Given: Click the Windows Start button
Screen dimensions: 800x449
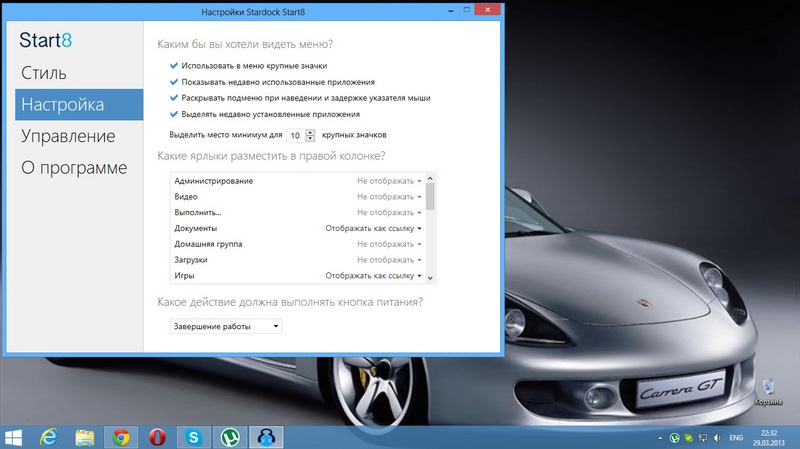Looking at the screenshot, I should click(14, 437).
